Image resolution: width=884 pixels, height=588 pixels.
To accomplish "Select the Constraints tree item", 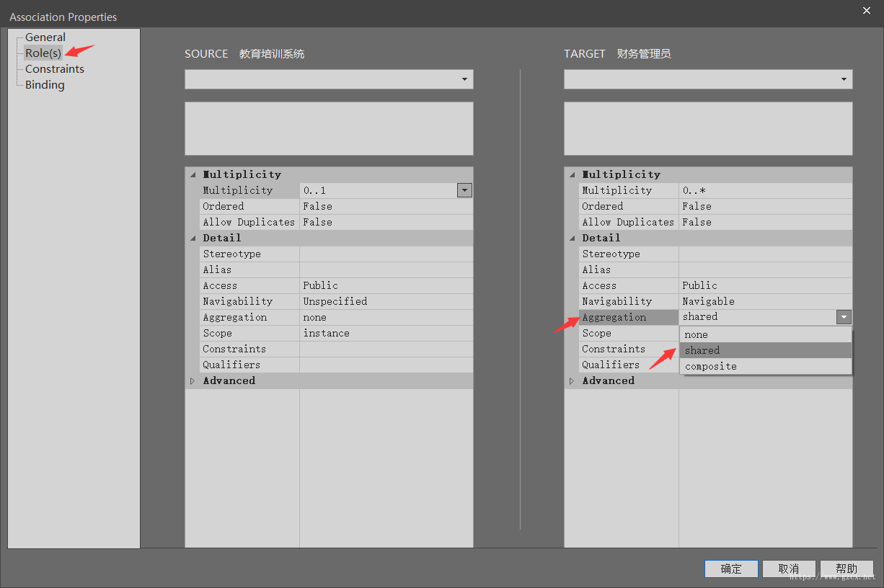I will click(x=54, y=69).
